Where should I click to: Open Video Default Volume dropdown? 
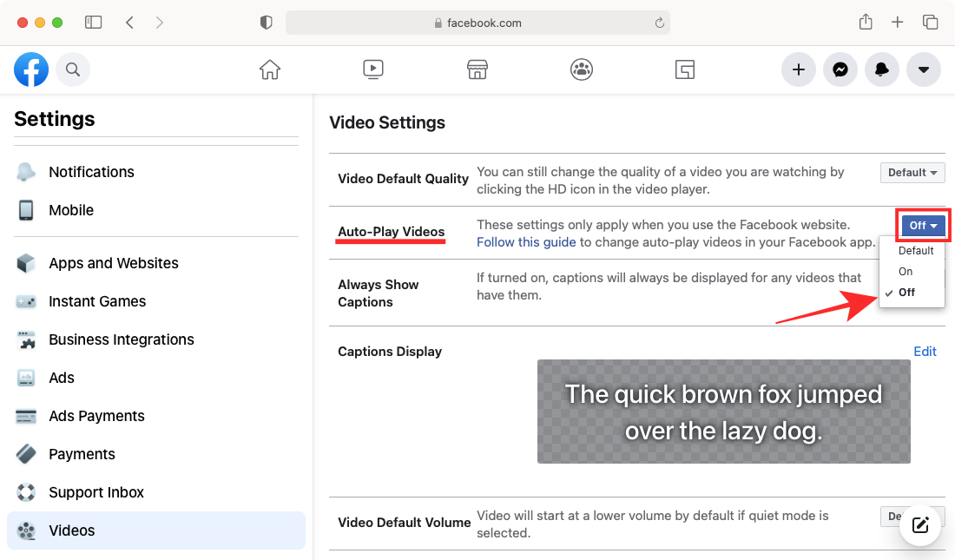point(912,516)
